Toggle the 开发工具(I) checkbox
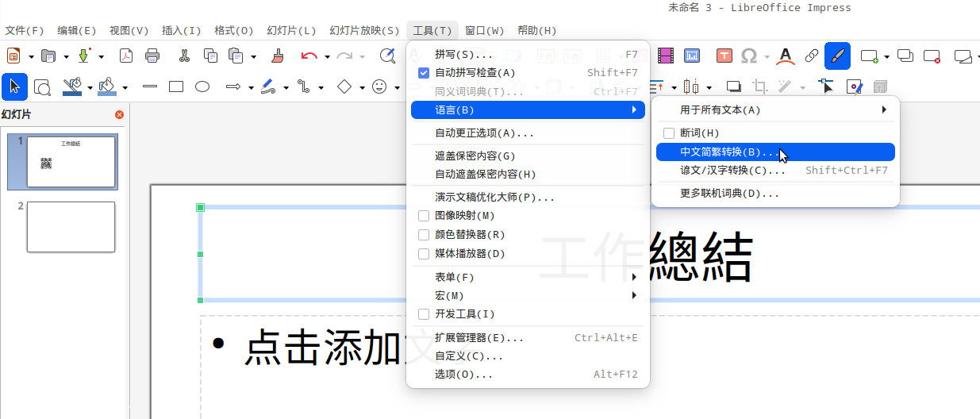This screenshot has height=419, width=980. 424,314
